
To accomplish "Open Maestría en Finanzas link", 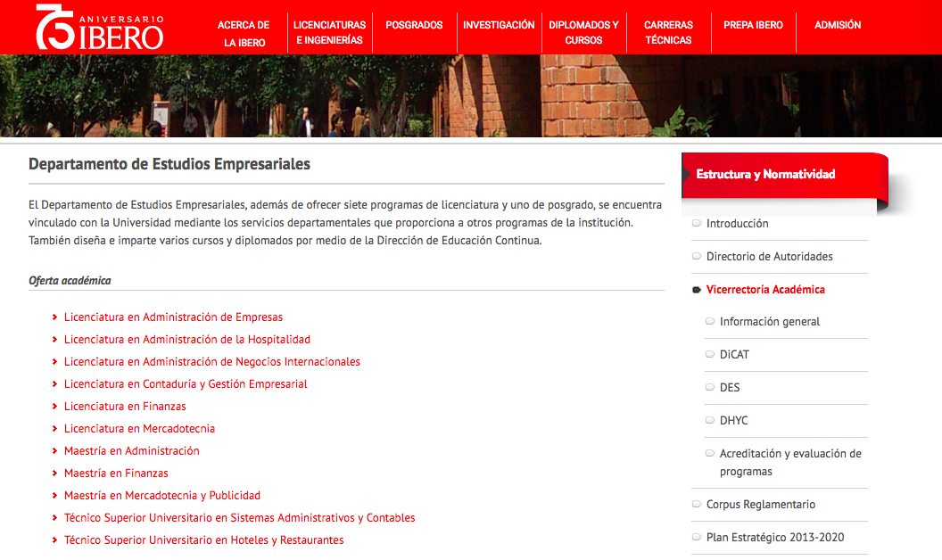I will (116, 473).
